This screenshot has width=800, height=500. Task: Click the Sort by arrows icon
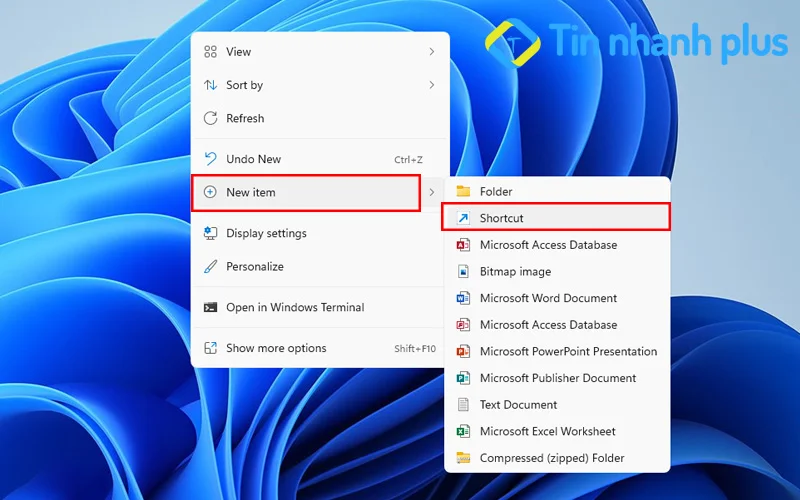pos(210,85)
